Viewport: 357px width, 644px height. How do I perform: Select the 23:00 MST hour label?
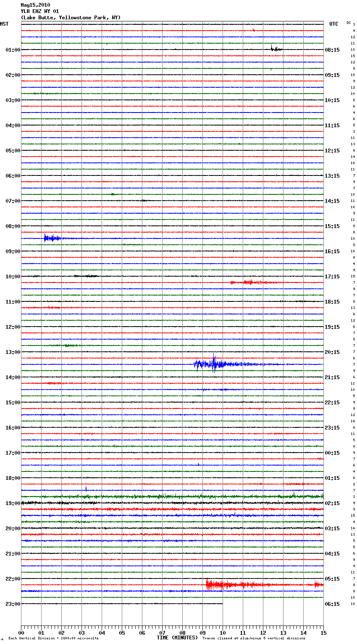click(13, 604)
